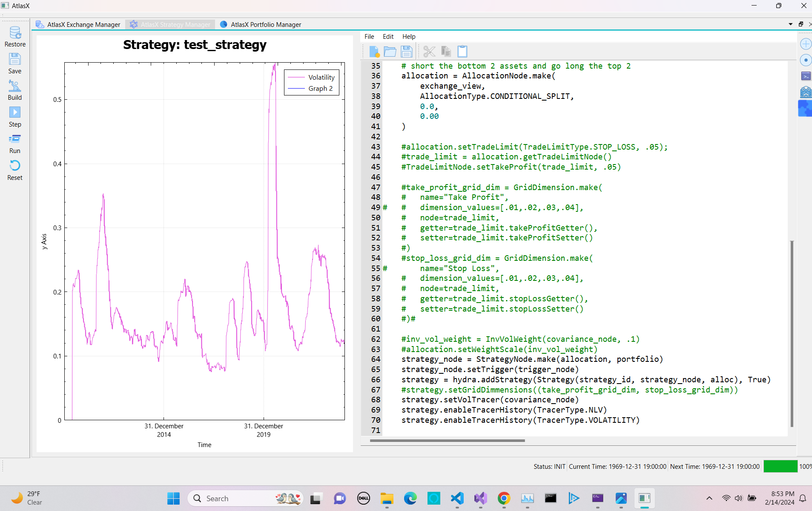Open the terminal console icon in right sidebar
Viewport: 812px width, 511px height.
(806, 76)
